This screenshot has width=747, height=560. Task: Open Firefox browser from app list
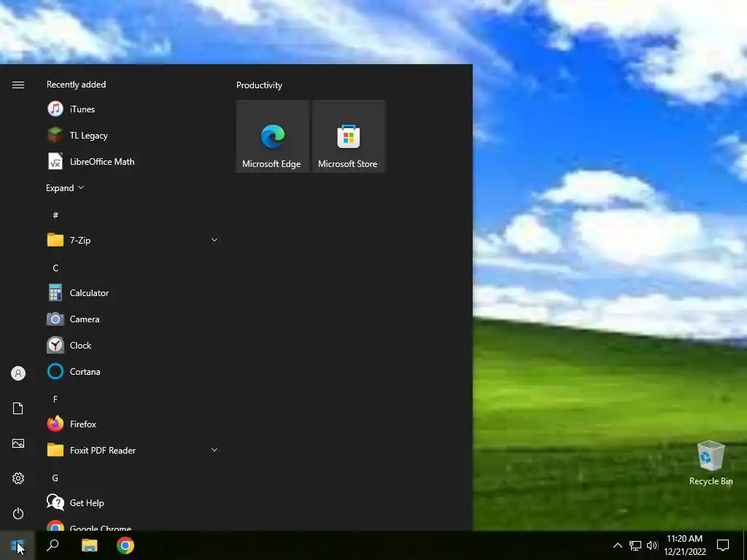pos(133,424)
